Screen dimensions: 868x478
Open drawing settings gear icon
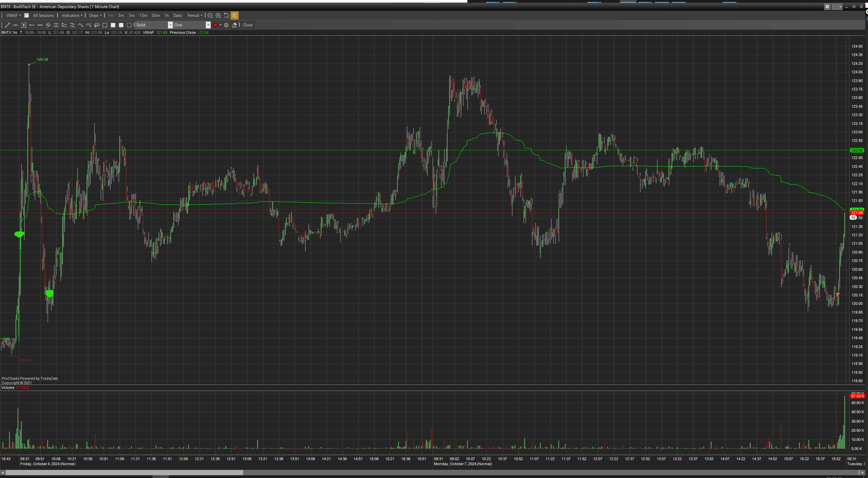pos(226,25)
